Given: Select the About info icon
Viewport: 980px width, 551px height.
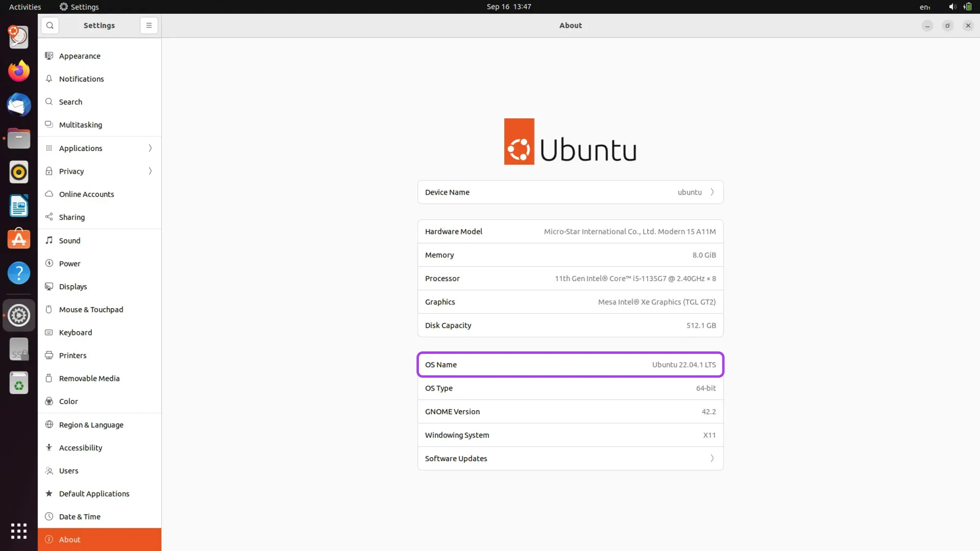Looking at the screenshot, I should point(49,539).
